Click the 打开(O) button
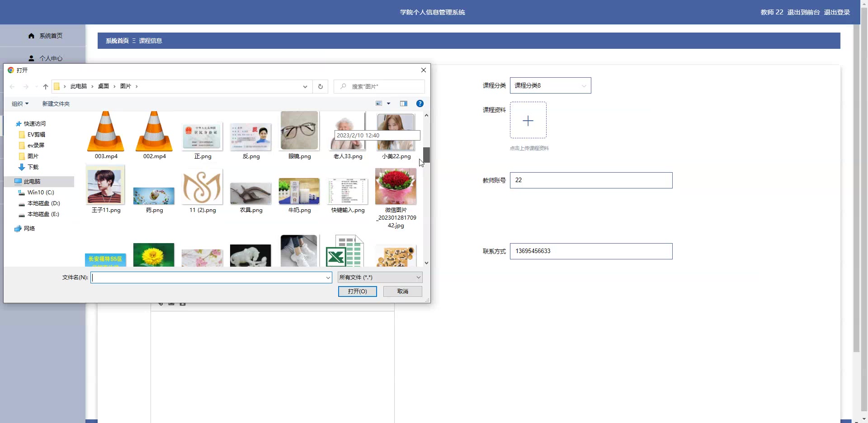The height and width of the screenshot is (423, 868). click(357, 291)
